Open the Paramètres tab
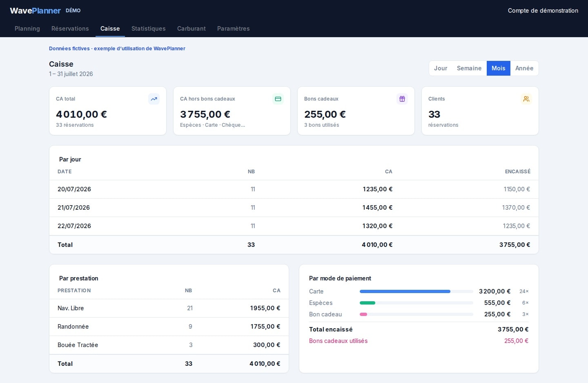Viewport: 588px width, 383px height. tap(234, 29)
